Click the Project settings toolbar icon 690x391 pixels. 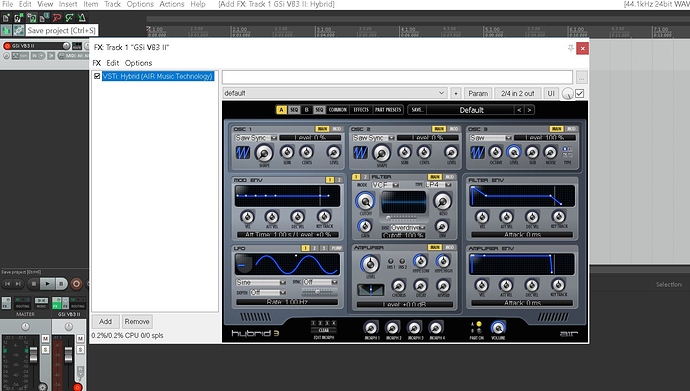(44, 18)
